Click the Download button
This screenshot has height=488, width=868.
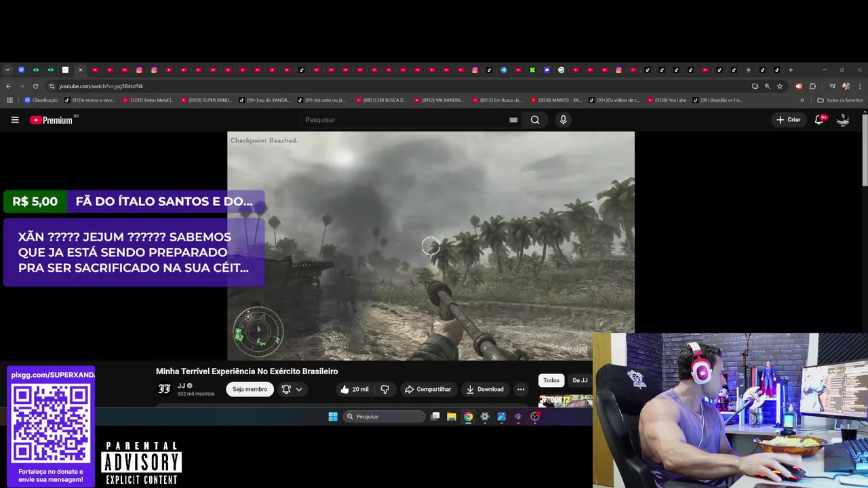pos(485,389)
